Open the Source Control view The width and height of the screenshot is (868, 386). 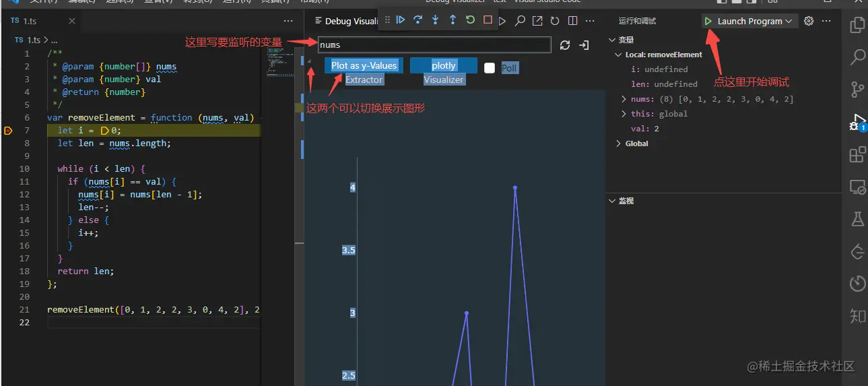[x=858, y=90]
